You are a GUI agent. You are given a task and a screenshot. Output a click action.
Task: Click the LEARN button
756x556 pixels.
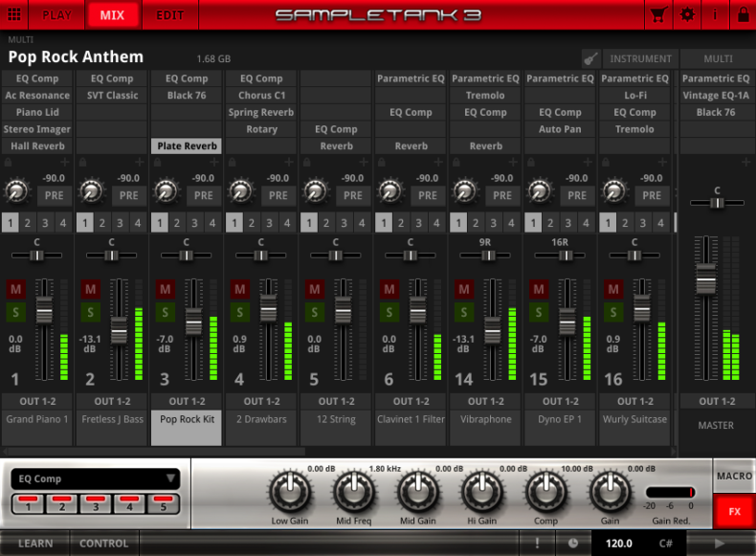(x=35, y=544)
